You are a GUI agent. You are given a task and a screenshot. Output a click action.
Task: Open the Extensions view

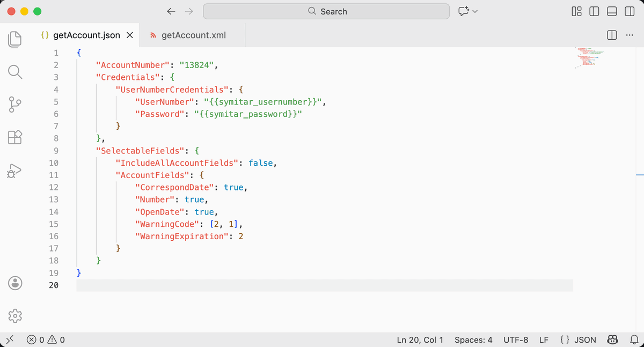15,137
